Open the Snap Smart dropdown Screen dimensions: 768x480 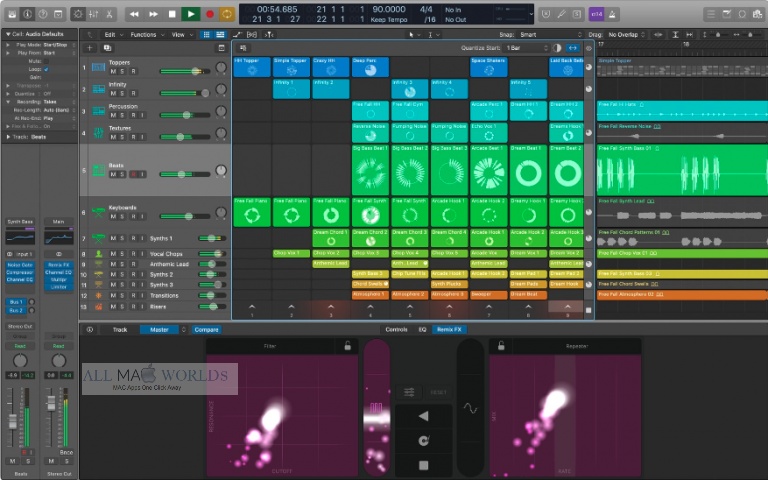pyautogui.click(x=551, y=35)
